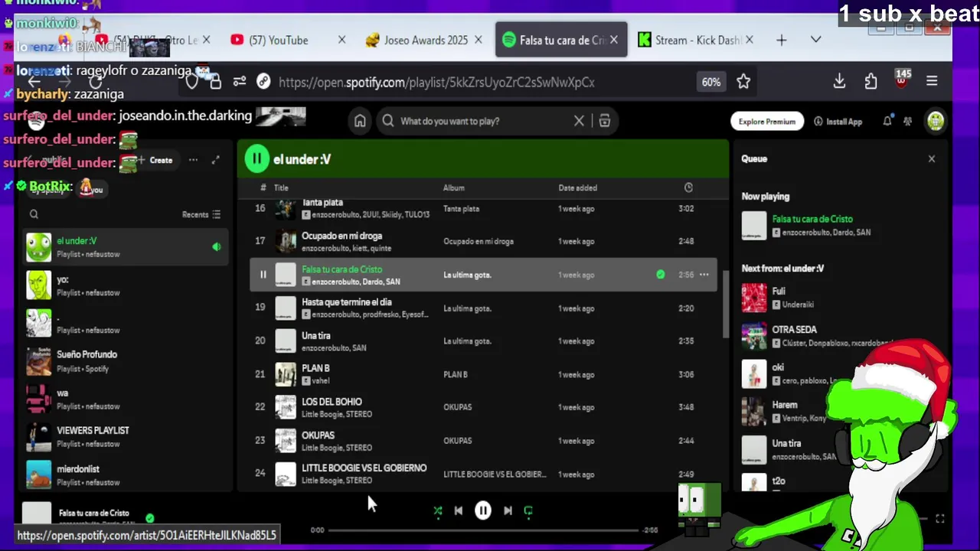980x551 pixels.
Task: Close the Queue panel
Action: (932, 159)
